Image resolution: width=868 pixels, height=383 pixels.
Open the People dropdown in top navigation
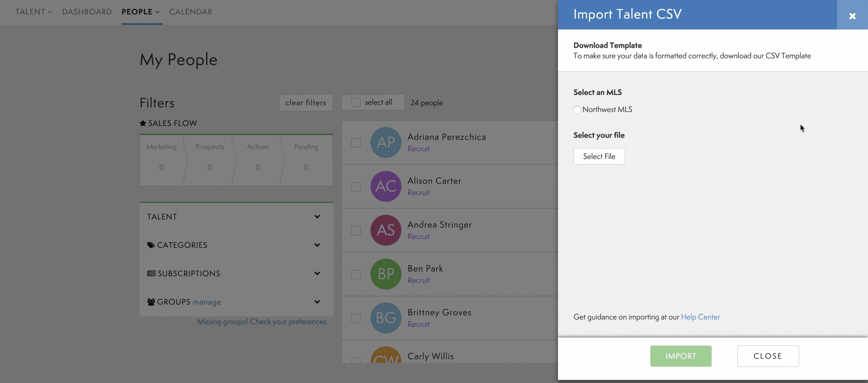coord(141,12)
